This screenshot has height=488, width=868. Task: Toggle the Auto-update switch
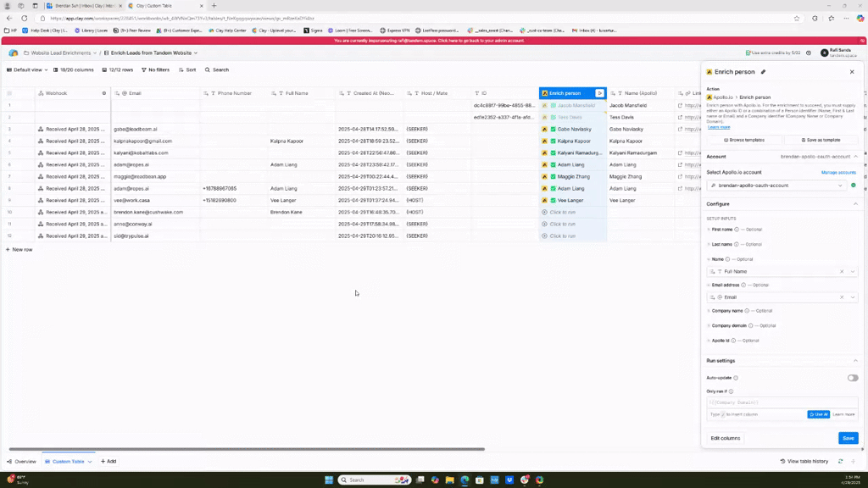(852, 378)
